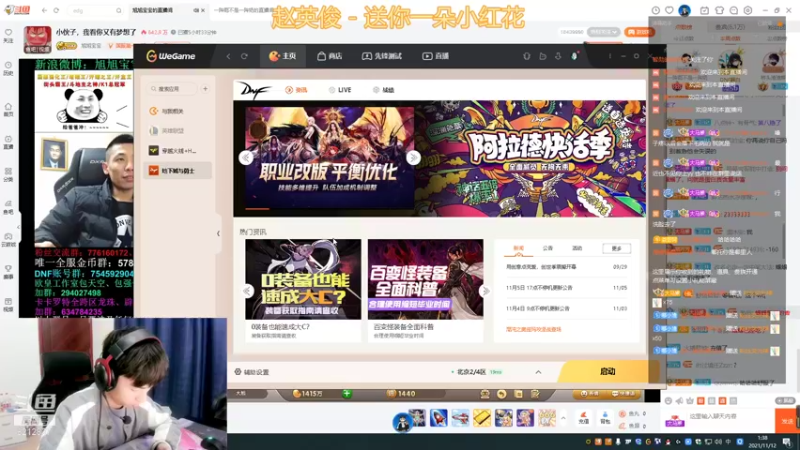800x450 pixels.
Task: Open the 百变怪装备全面科普 article thumbnail
Action: pos(426,279)
